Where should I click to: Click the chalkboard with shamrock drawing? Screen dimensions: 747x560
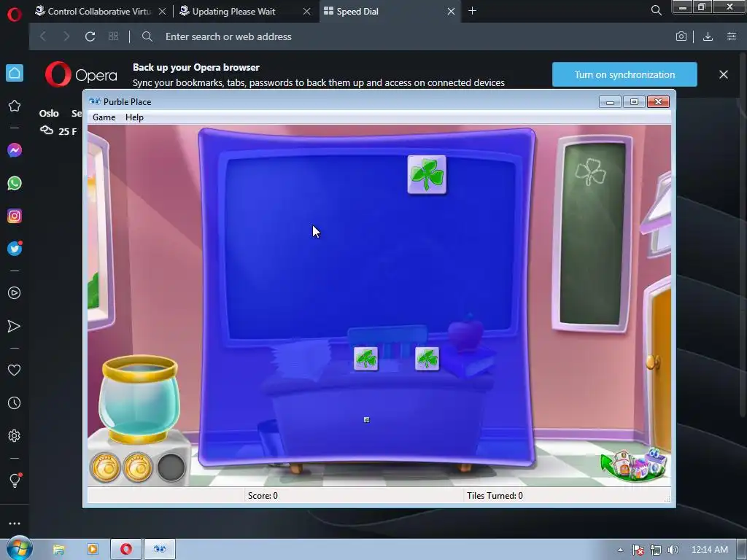(592, 233)
